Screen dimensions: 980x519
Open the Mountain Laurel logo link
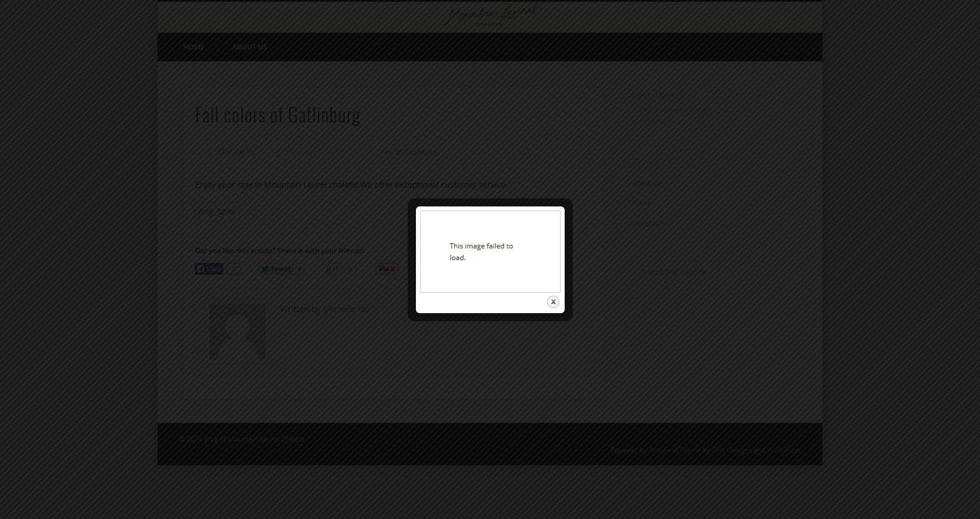point(490,14)
